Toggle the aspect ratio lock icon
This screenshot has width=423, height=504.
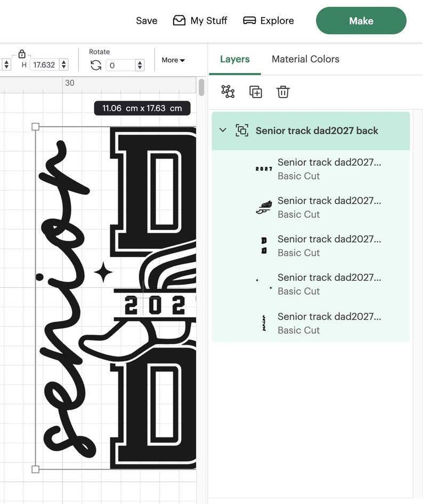[21, 54]
